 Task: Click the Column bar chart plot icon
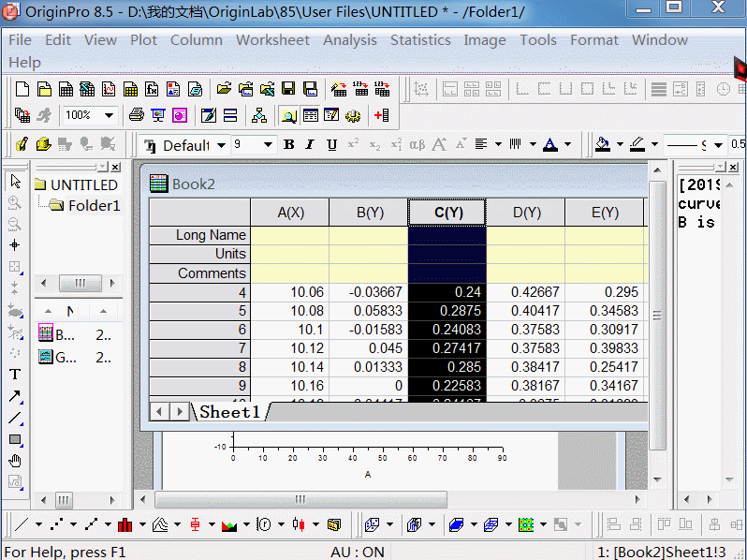click(125, 524)
